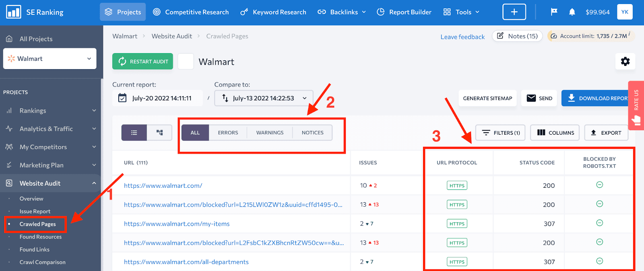Select the WARNINGS tab
This screenshot has height=271, width=644.
coord(270,133)
